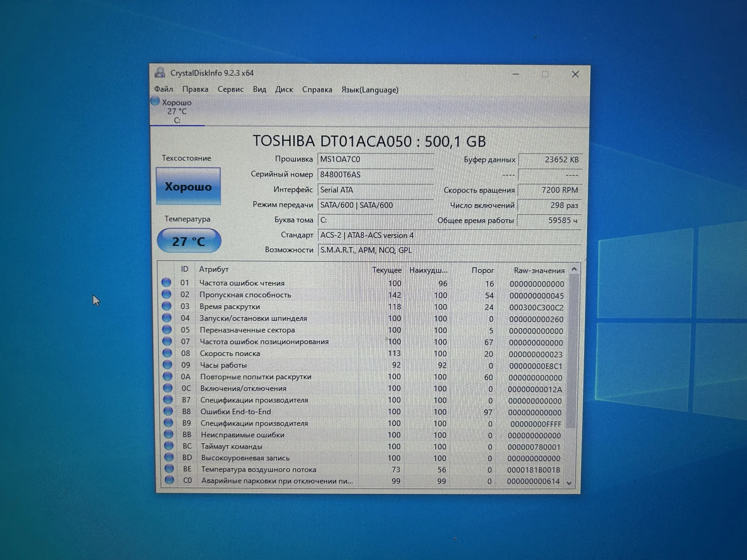Click the scroll down arrow of attribute list

tap(569, 483)
